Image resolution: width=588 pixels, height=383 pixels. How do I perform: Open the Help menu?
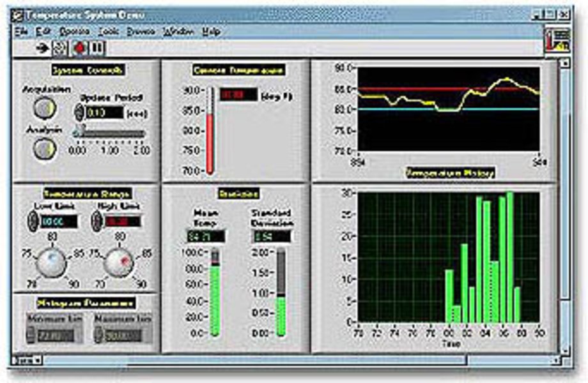click(211, 32)
